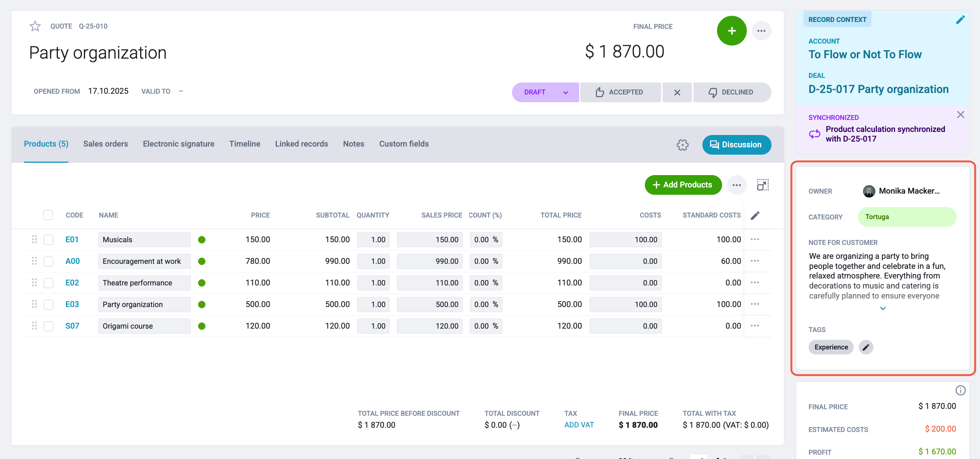Open the product table settings gear
The height and width of the screenshot is (459, 980).
[682, 145]
